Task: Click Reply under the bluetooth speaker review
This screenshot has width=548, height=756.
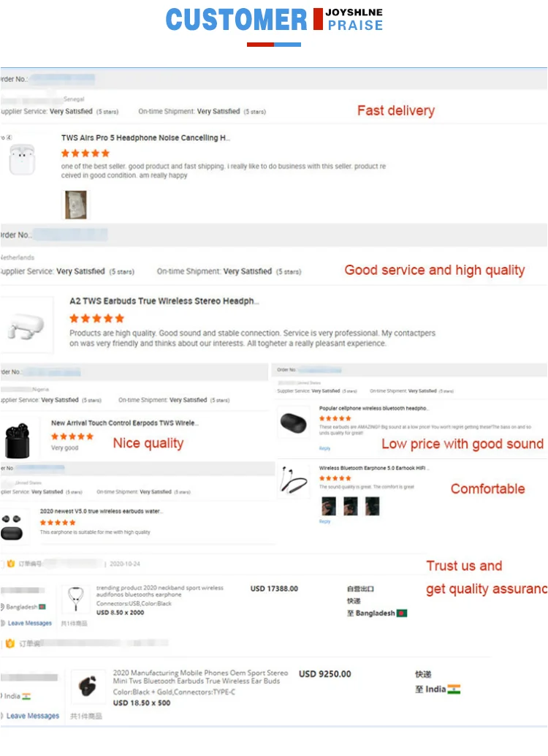Action: pos(324,448)
